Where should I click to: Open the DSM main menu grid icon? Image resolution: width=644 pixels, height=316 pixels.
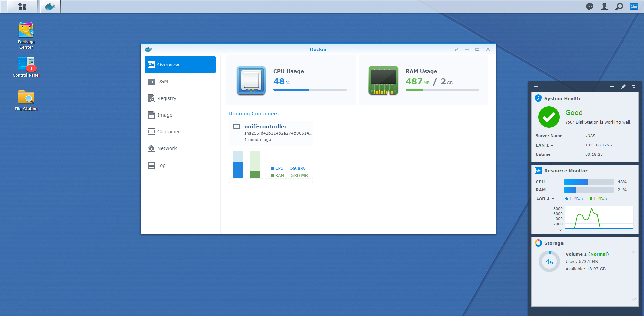coord(22,7)
